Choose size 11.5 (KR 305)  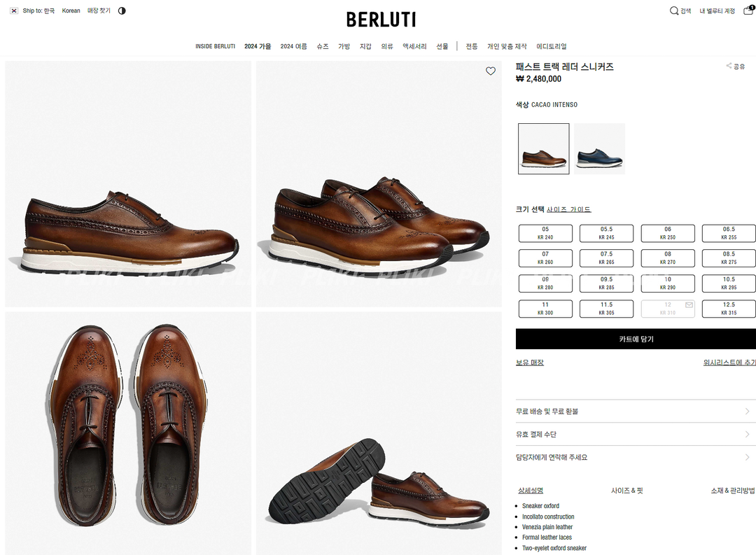[x=606, y=309]
